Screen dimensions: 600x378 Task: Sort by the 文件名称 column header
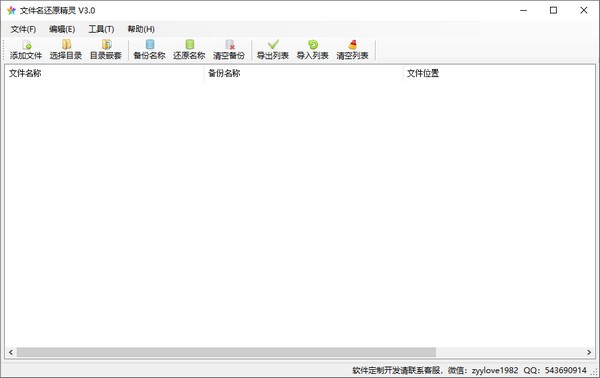click(104, 73)
